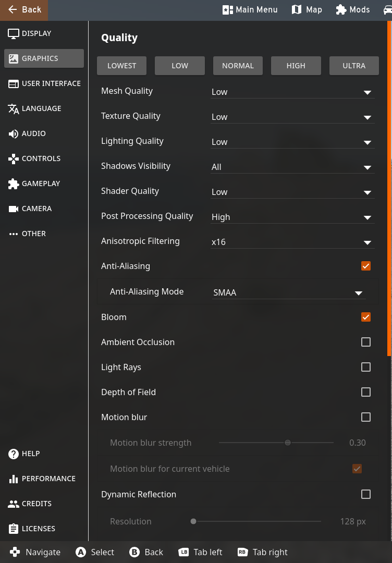The image size is (392, 563).
Task: Click the Performance bar chart icon
Action: tap(13, 479)
